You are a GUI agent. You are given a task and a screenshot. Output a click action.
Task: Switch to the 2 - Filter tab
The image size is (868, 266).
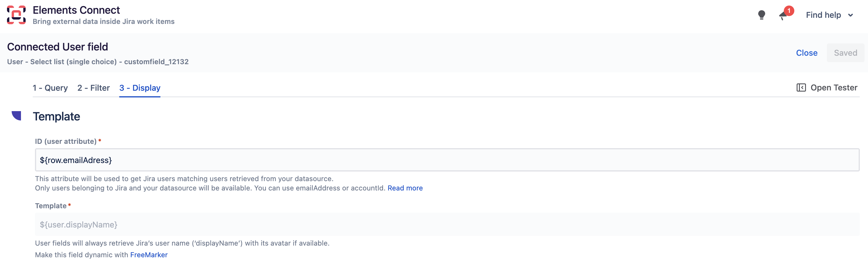[93, 88]
